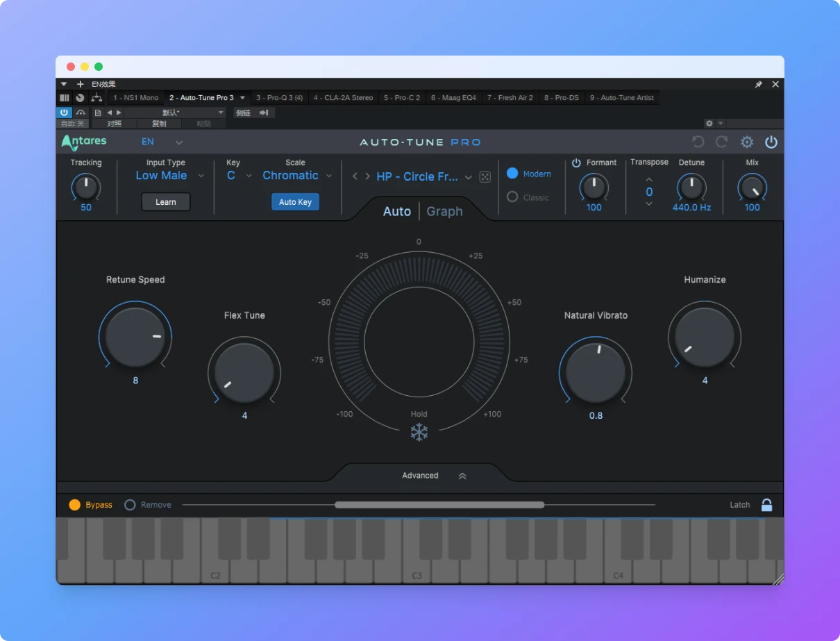
Task: Click the Antares logo
Action: (x=83, y=142)
